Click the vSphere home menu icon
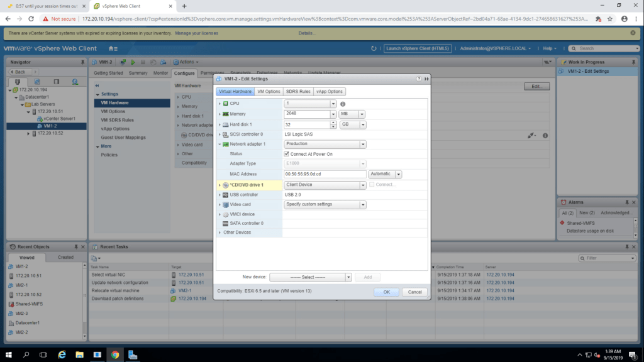Viewport: 644px width, 362px height. coord(113,48)
